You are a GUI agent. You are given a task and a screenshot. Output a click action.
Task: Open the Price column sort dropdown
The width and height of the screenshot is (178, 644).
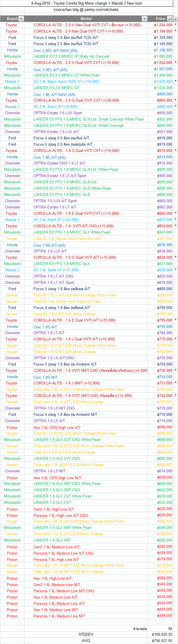(x=170, y=19)
